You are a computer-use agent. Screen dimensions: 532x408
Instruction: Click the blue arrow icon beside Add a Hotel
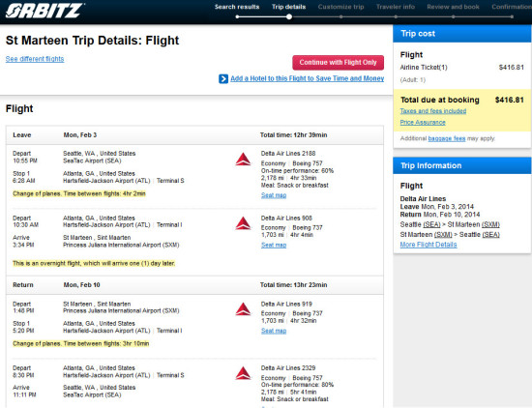[223, 79]
